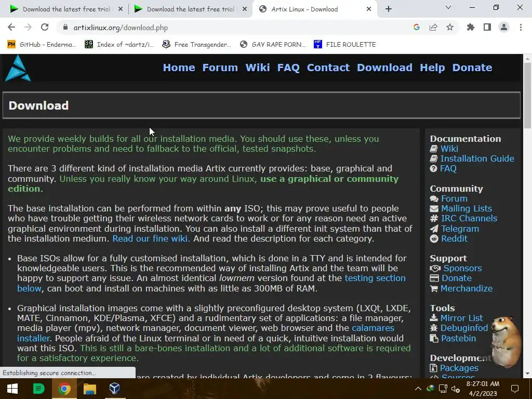The image size is (532, 399).
Task: Click the page vertical scrollbar thumb
Action: coord(527,96)
